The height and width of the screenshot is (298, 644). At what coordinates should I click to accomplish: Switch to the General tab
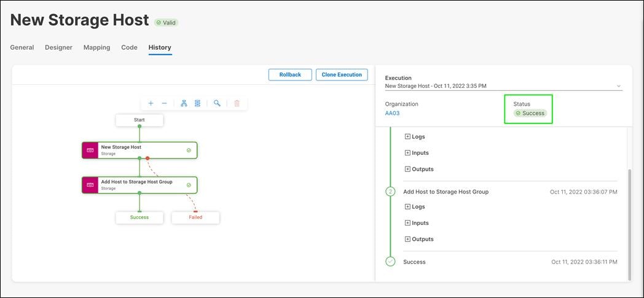pos(22,47)
